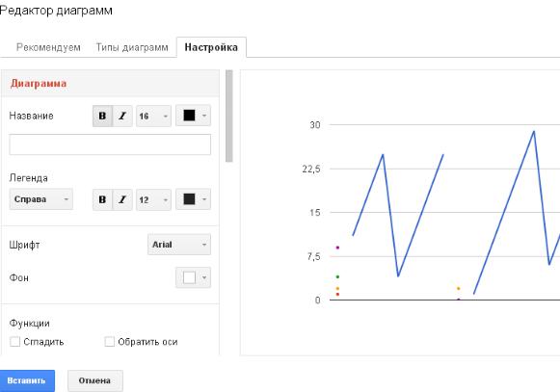Toggle italic for the chart title
Viewport: 560px width, 392px height.
(x=122, y=116)
